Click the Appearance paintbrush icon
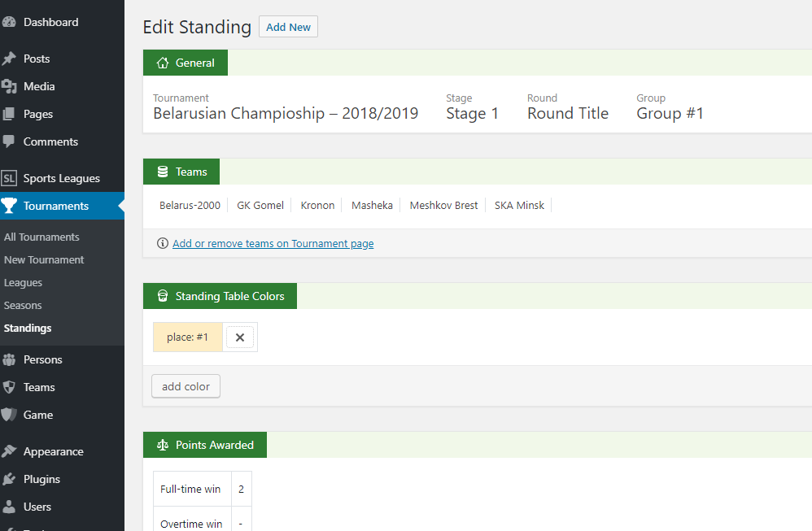This screenshot has height=531, width=812. click(x=9, y=451)
